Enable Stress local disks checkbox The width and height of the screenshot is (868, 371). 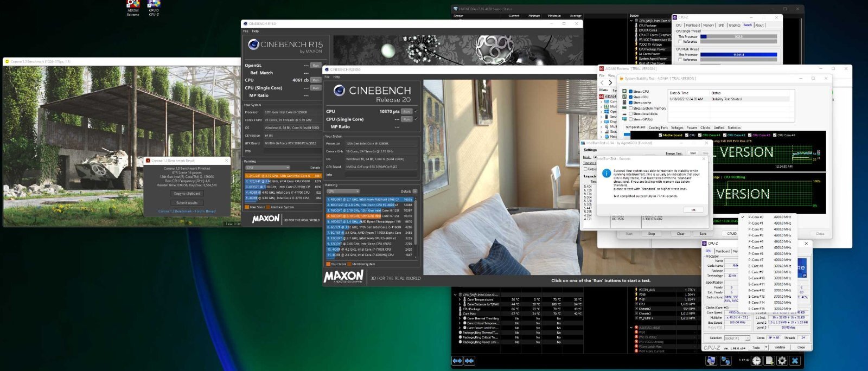pos(630,114)
